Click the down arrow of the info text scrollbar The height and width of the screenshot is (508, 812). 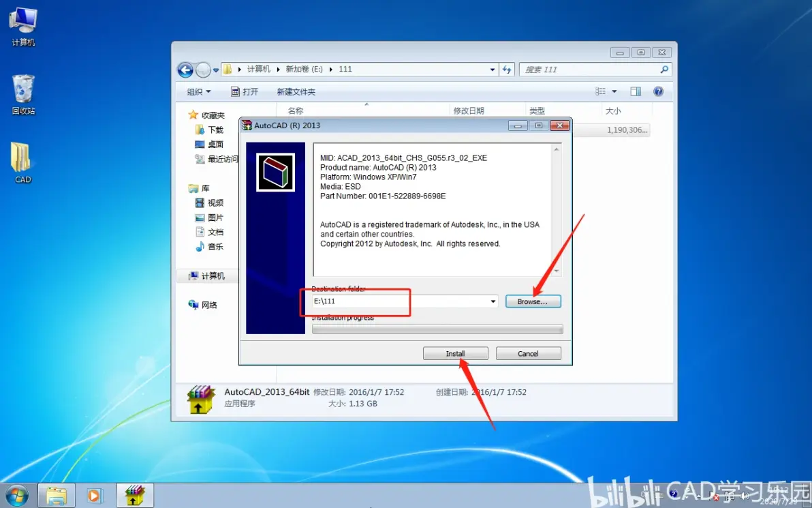[x=557, y=271]
